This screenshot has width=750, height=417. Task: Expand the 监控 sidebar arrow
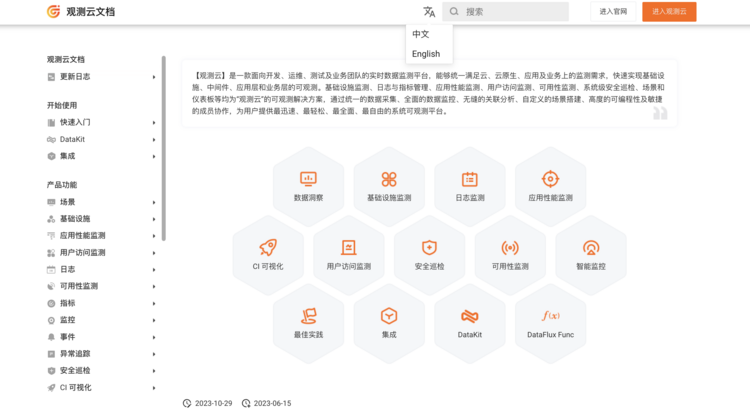pyautogui.click(x=154, y=320)
